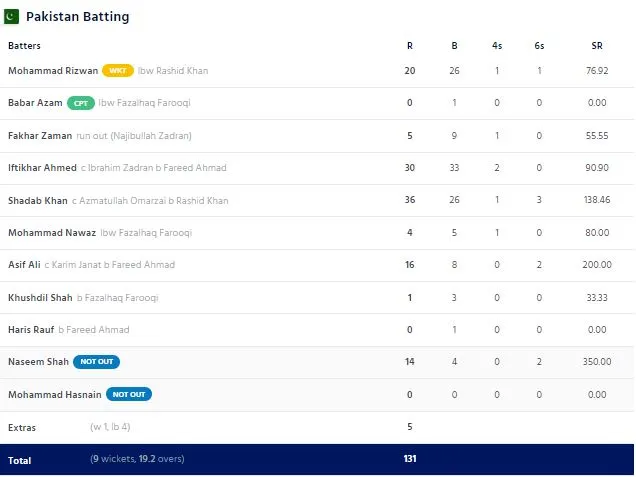Click the Pakistan flag icon

(x=13, y=17)
